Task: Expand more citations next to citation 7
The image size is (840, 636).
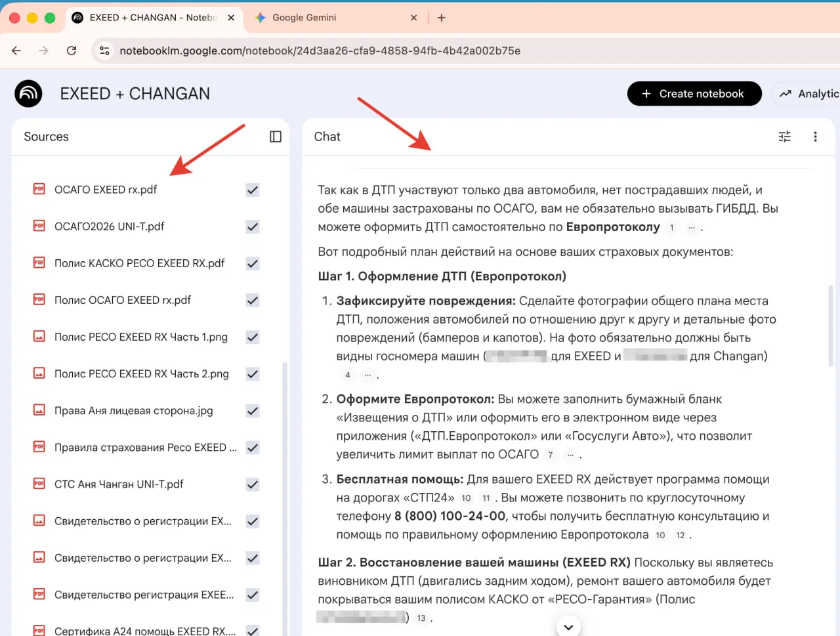Action: 570,455
